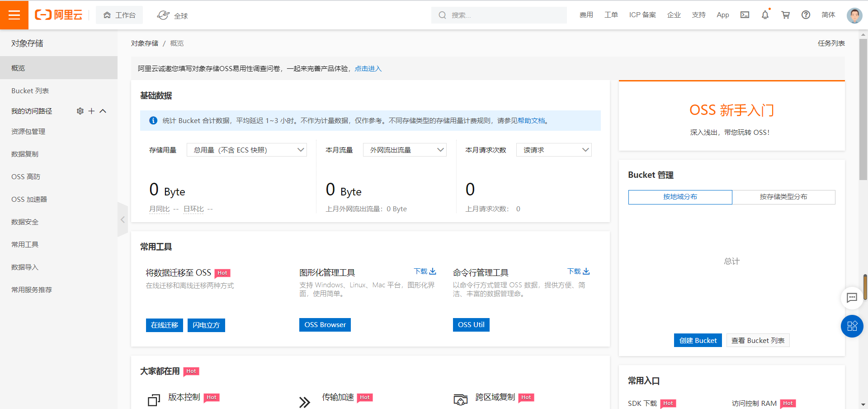Open the 存储用量 type dropdown
868x409 pixels.
[247, 150]
